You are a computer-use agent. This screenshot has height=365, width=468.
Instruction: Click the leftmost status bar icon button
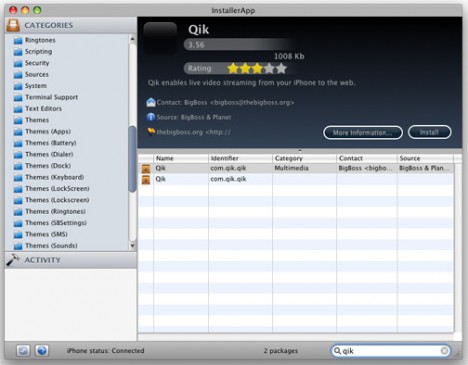[x=23, y=351]
